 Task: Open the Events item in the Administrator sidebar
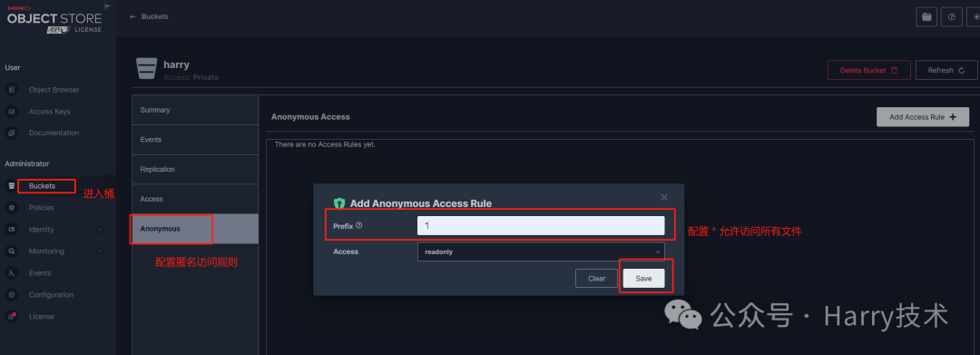40,273
